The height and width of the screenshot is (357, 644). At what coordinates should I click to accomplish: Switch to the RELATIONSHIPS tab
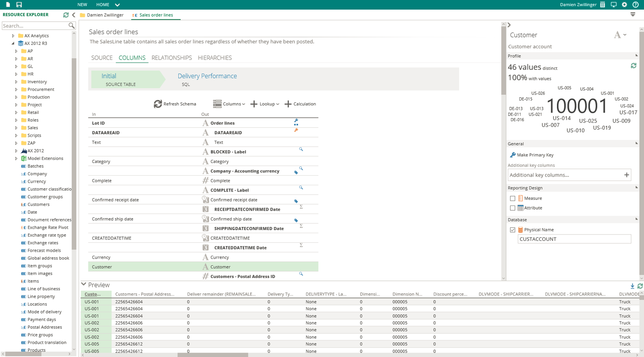171,58
